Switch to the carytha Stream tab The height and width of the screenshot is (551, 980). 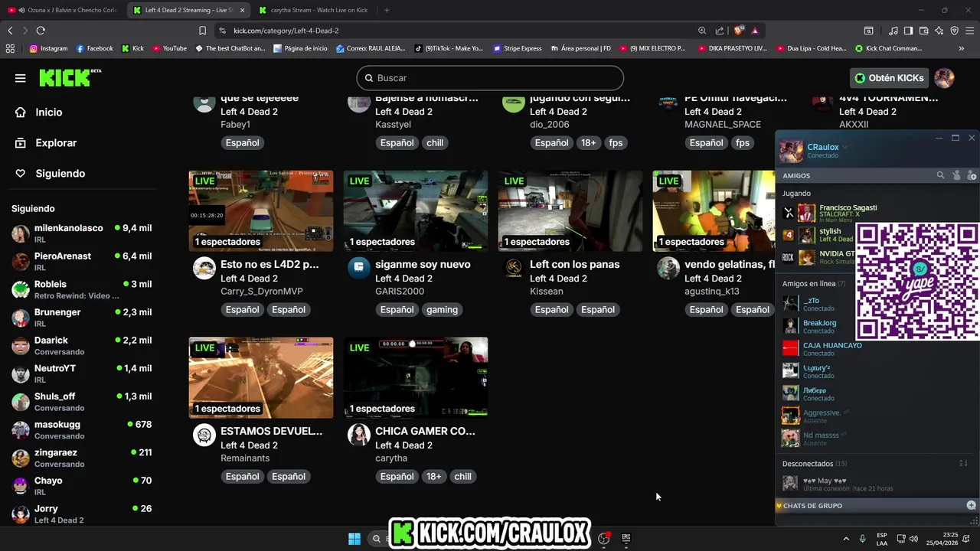click(314, 10)
